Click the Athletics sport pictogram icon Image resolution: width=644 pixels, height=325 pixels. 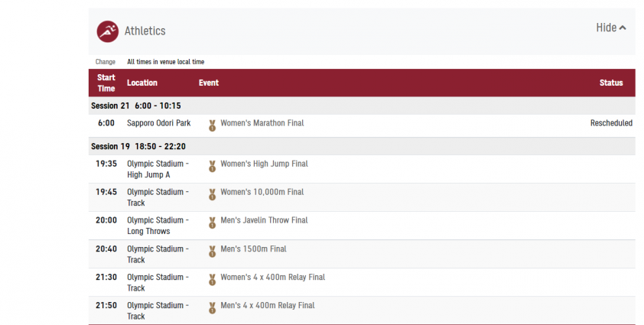pyautogui.click(x=107, y=31)
